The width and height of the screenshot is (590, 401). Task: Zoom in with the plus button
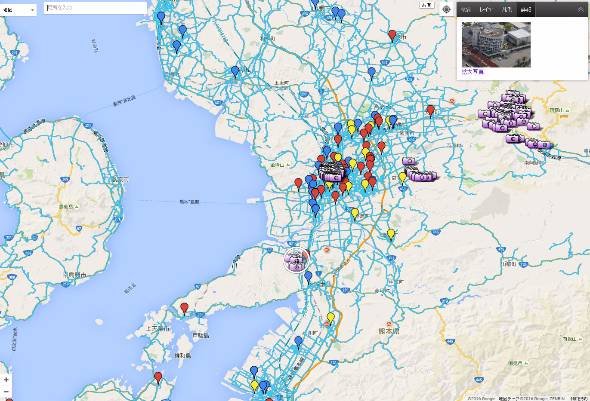pos(6,380)
